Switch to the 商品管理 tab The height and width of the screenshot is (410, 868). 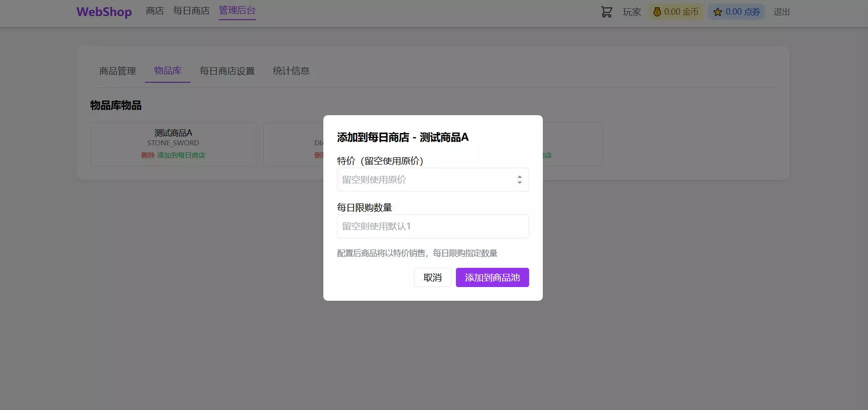click(118, 71)
